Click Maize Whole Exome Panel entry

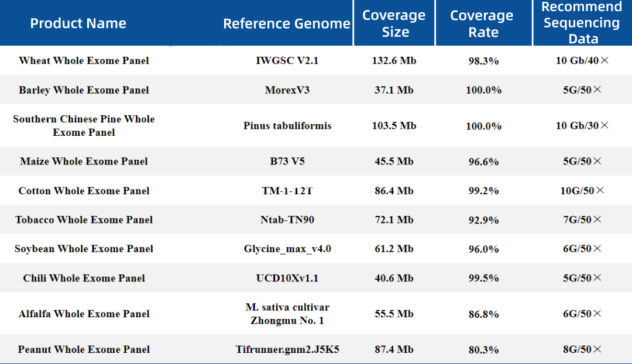84,162
